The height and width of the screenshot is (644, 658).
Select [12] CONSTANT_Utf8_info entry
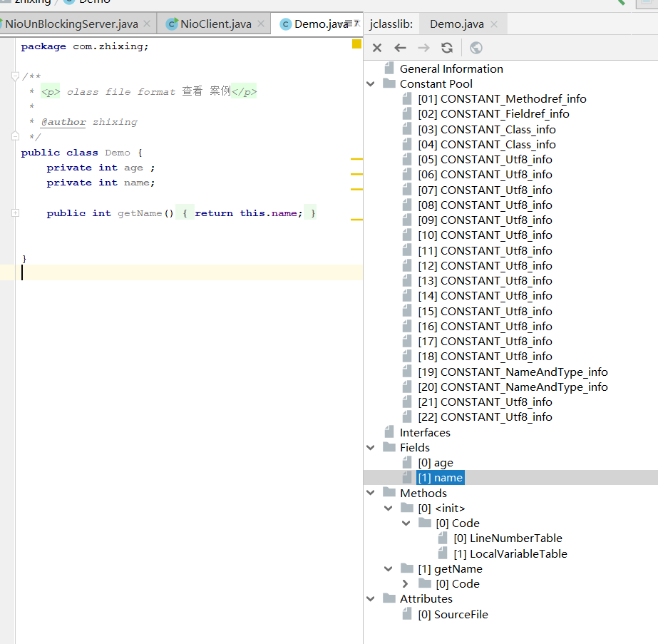[x=485, y=266]
